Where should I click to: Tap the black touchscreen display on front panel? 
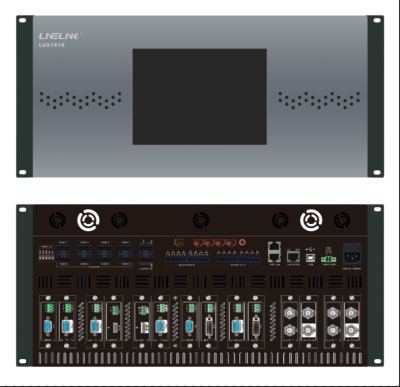(200, 97)
